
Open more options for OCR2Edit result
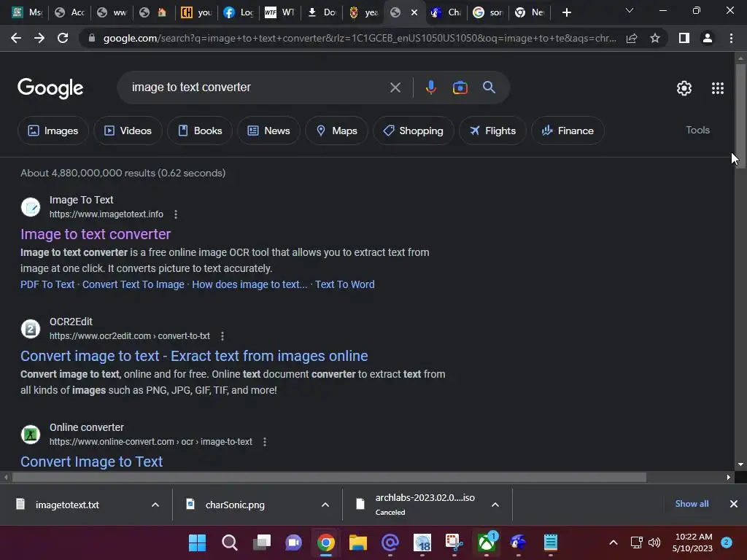[x=222, y=336]
